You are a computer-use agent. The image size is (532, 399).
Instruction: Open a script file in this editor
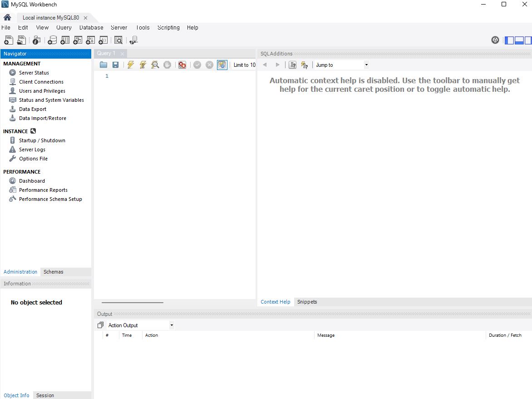[x=103, y=65]
